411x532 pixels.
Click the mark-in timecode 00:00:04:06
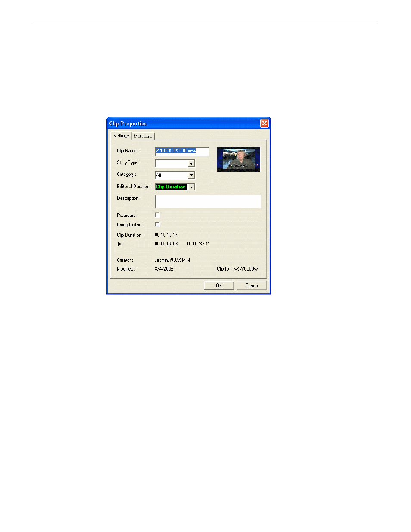click(x=166, y=244)
